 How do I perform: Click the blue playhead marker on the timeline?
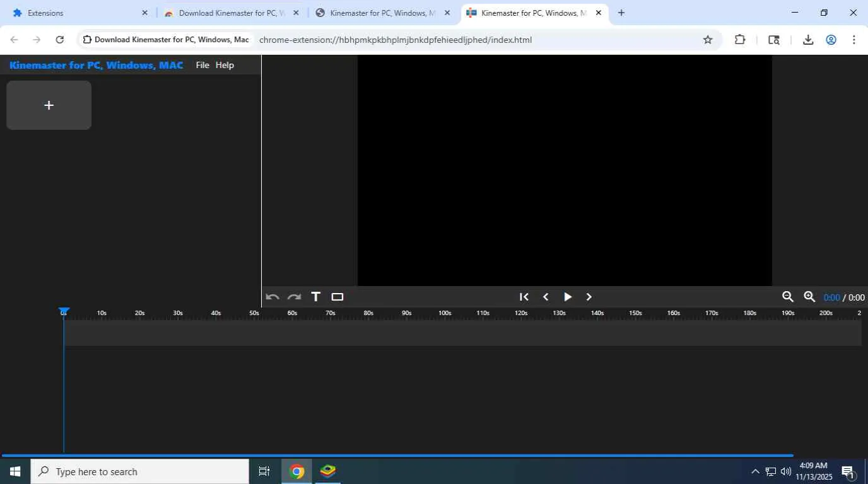(x=64, y=312)
